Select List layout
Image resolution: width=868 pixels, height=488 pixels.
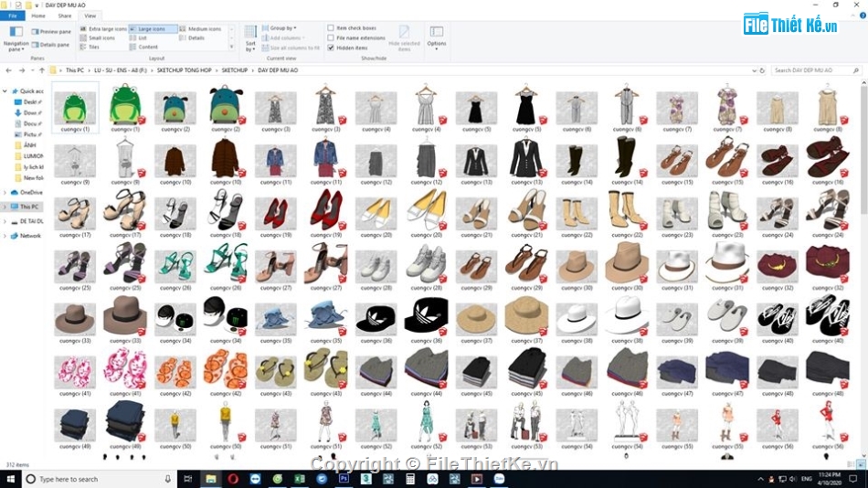coord(138,37)
